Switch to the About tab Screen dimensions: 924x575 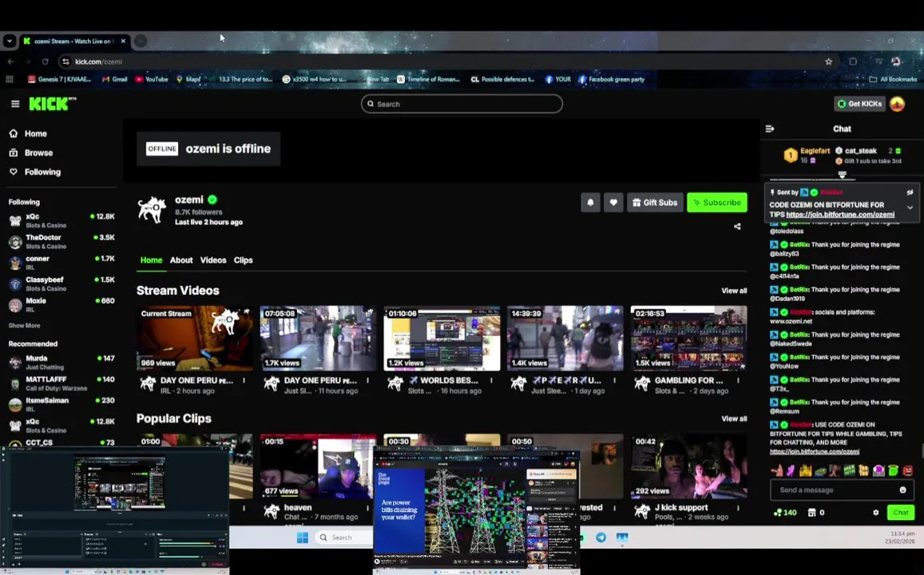click(181, 260)
